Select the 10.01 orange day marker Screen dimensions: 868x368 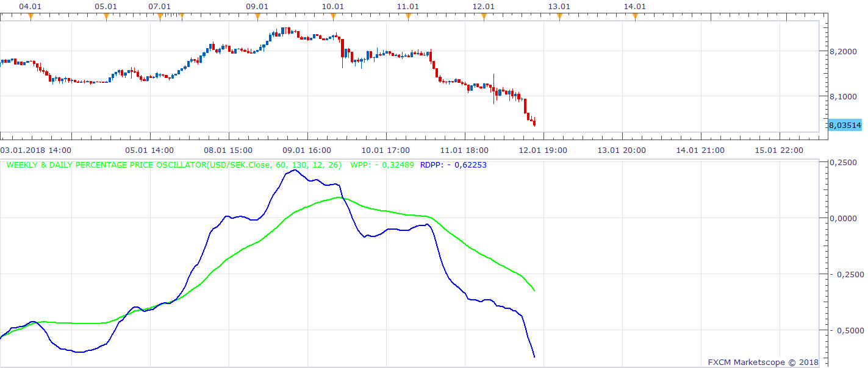click(x=333, y=16)
